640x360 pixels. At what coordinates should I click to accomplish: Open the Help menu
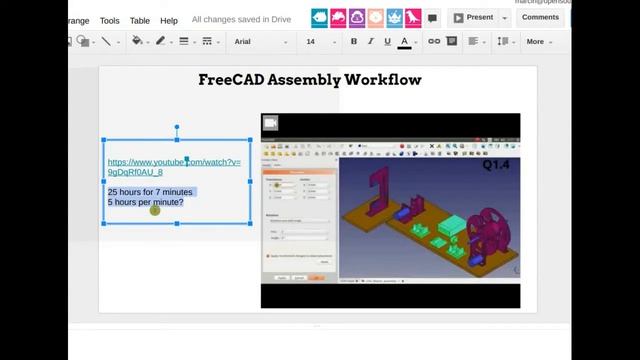pos(169,20)
